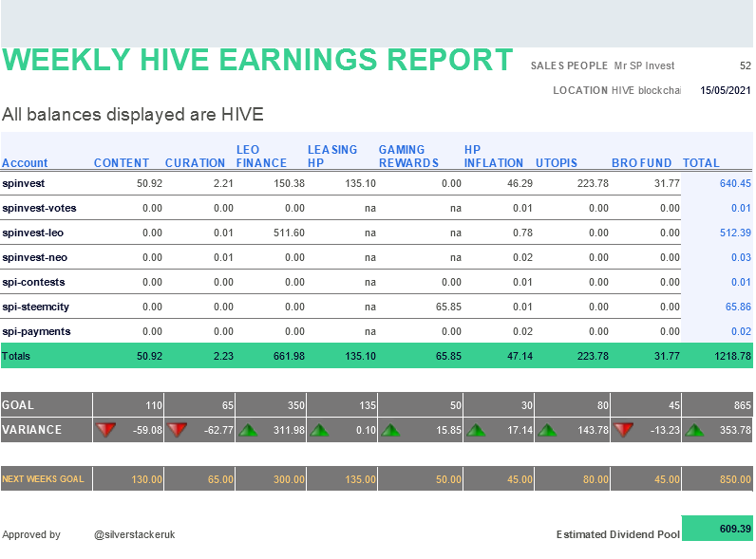
Task: Click the spinvest account row label
Action: pos(23,183)
